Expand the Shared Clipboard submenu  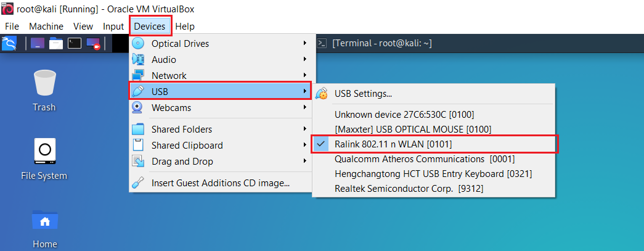pos(187,146)
